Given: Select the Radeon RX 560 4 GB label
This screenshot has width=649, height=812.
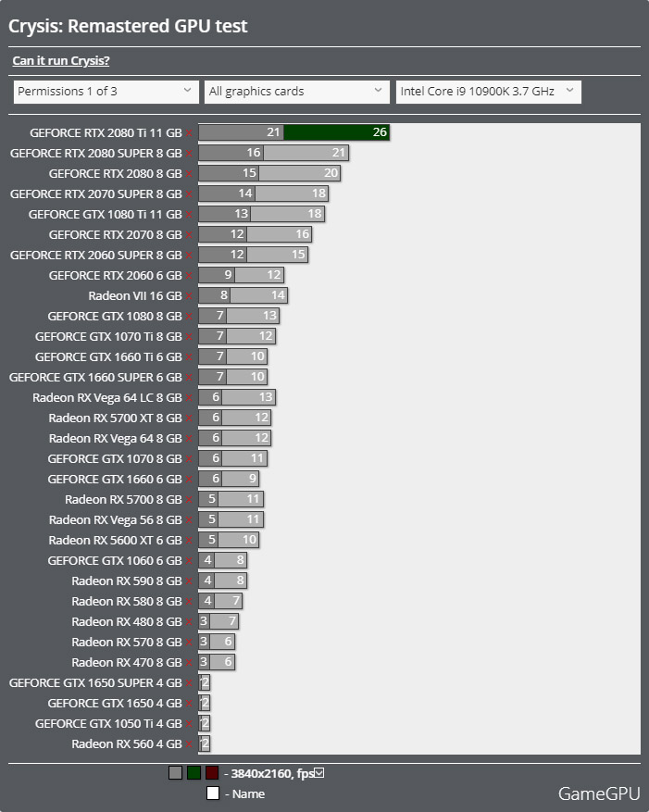Looking at the screenshot, I should (127, 744).
